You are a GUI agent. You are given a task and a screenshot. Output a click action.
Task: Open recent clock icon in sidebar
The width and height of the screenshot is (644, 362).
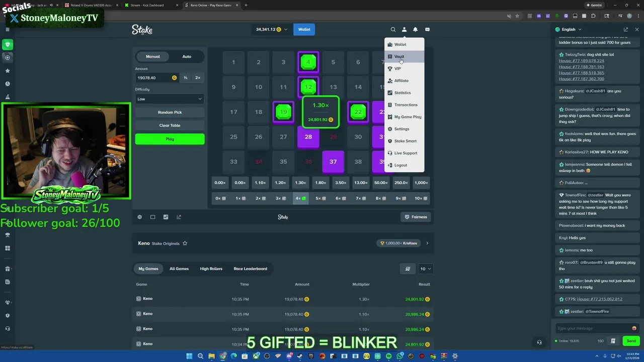8,84
